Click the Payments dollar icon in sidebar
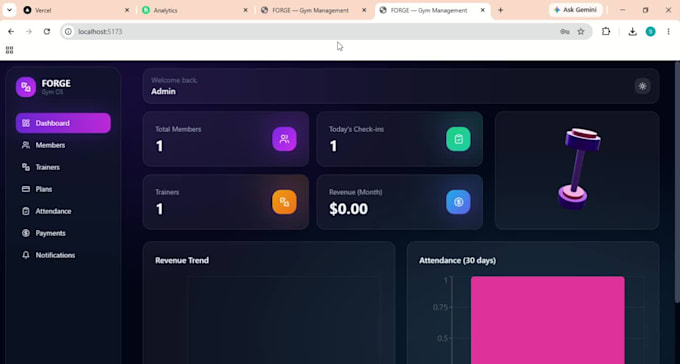Screen dimensions: 680x364 tap(26, 233)
